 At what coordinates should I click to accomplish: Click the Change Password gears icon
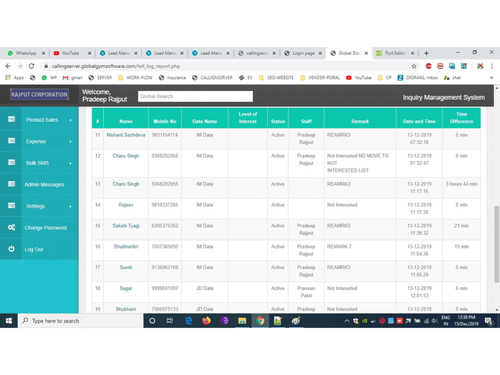[11, 227]
